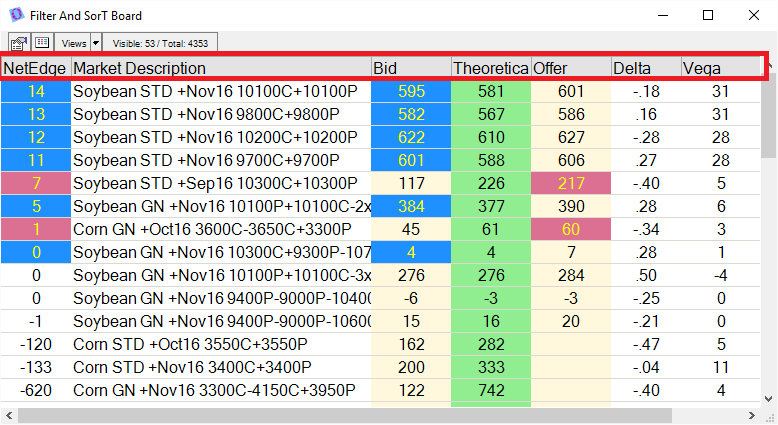778x425 pixels.
Task: Select the Offer column header
Action: point(570,68)
